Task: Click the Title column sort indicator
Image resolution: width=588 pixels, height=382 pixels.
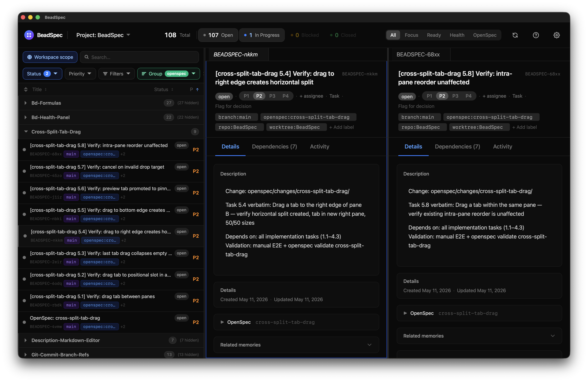Action: point(46,90)
